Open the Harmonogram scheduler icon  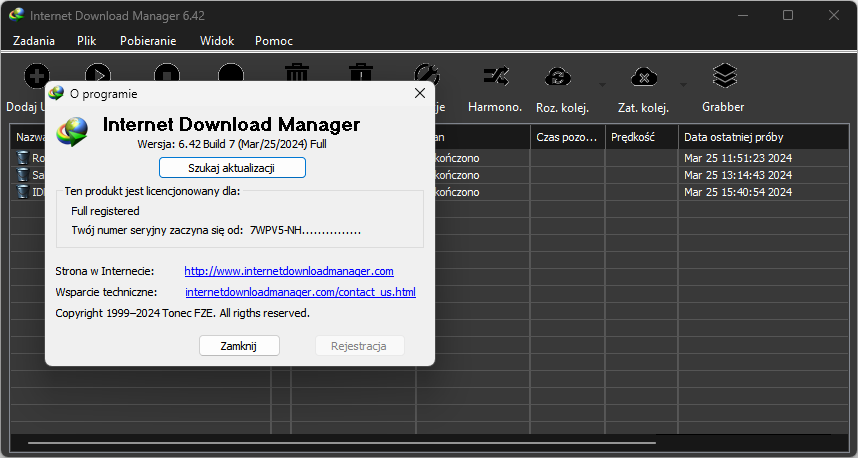(496, 76)
